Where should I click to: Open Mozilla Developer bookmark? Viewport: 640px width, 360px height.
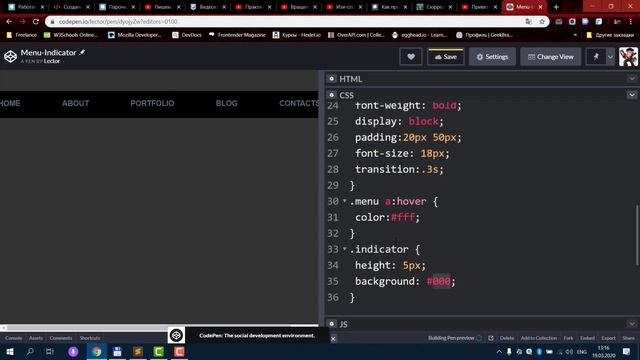[134, 35]
